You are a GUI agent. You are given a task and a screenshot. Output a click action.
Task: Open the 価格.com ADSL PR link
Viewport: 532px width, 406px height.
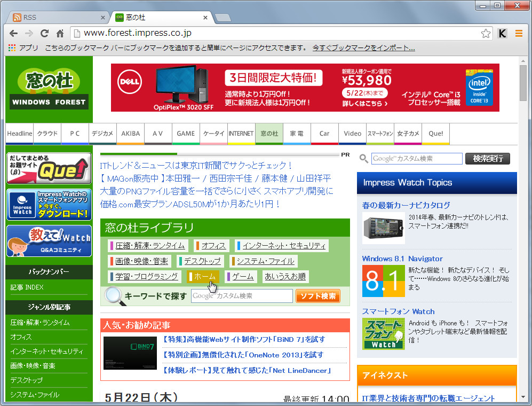click(x=190, y=204)
